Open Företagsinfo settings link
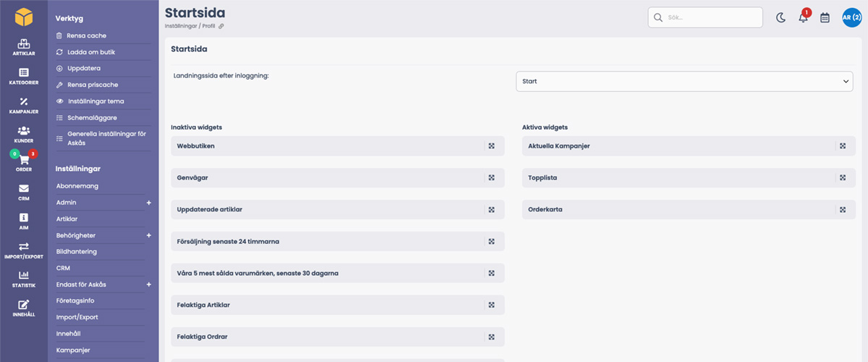 click(75, 300)
